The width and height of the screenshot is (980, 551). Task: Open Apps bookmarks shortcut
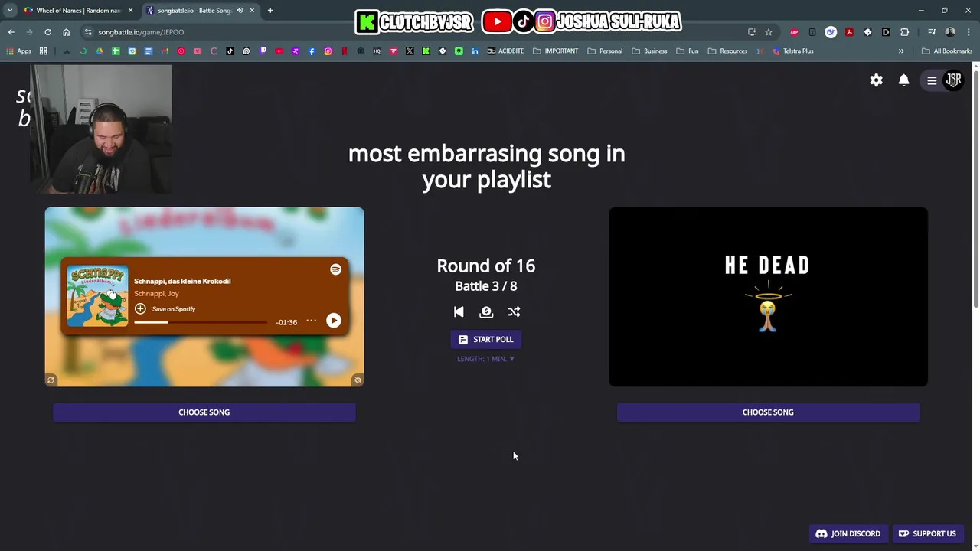(18, 51)
